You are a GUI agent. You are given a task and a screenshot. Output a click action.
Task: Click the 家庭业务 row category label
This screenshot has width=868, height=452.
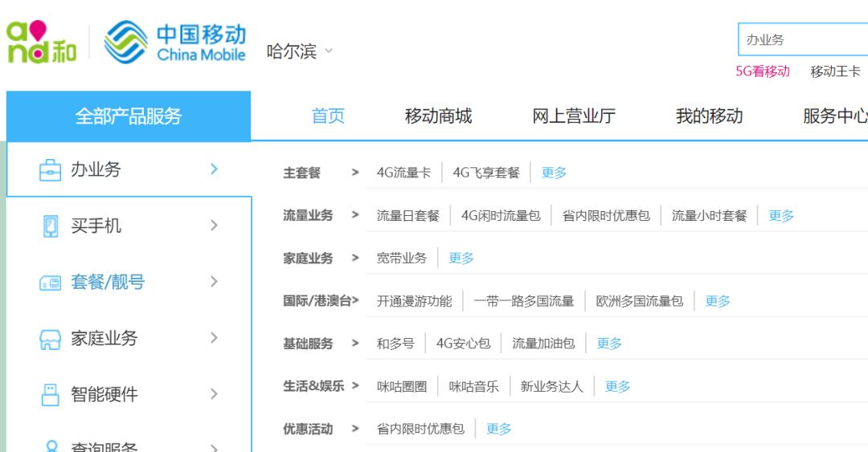308,259
